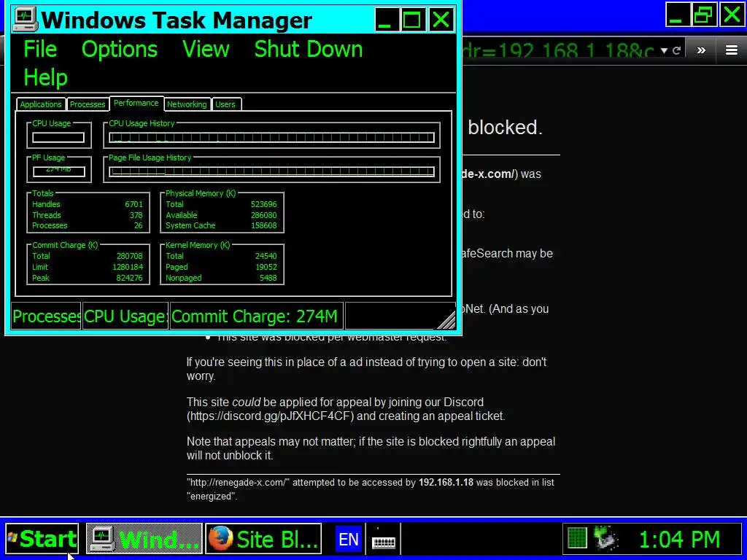Click the Commit Charge: 274M status panel

tap(256, 316)
